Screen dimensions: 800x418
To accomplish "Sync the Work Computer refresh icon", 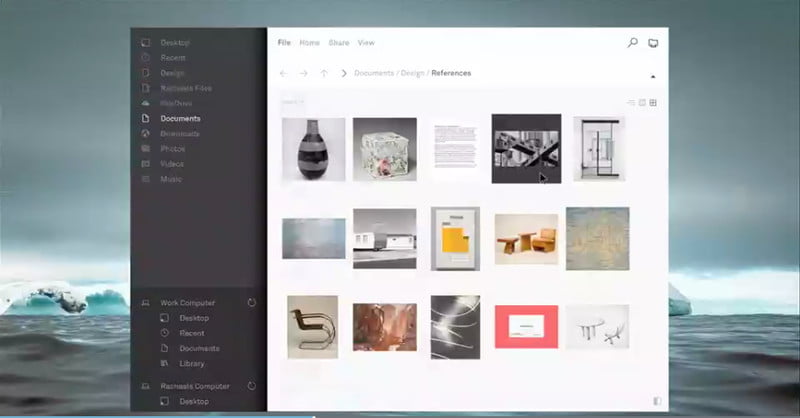I will pyautogui.click(x=252, y=302).
